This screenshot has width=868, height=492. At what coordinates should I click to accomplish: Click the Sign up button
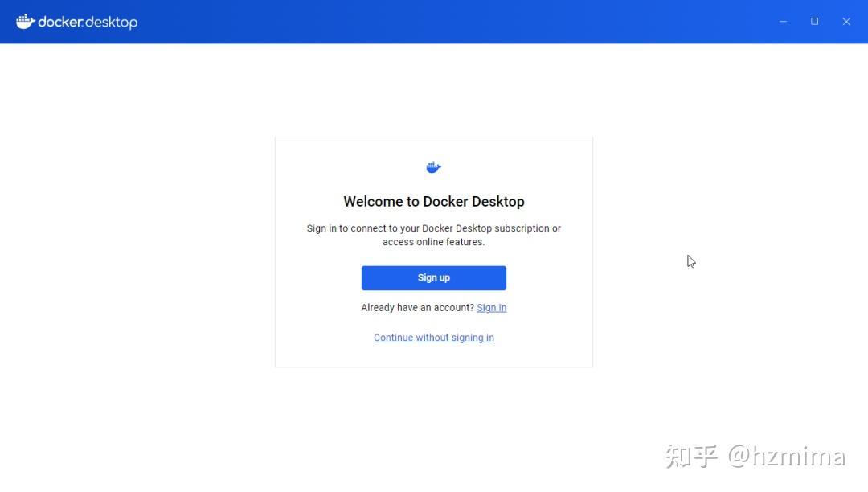tap(433, 278)
